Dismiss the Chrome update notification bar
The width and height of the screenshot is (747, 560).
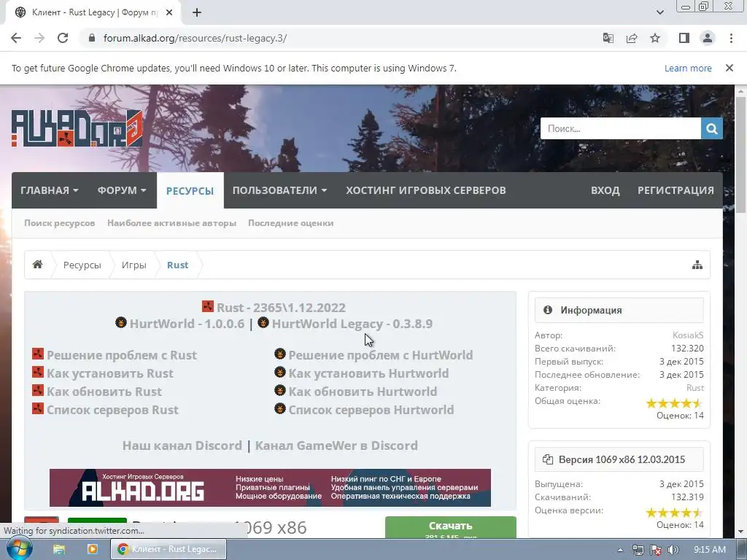(x=729, y=68)
